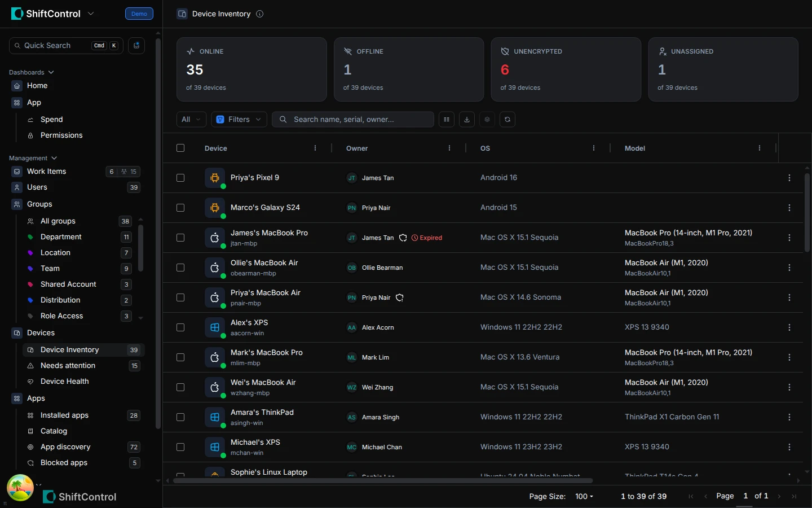The height and width of the screenshot is (508, 812).
Task: Click the Owner column menu icon
Action: point(449,148)
